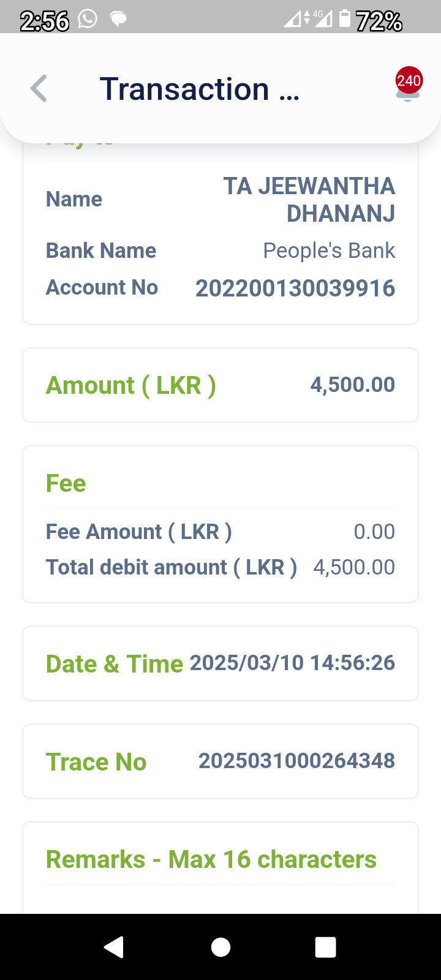
Task: Tap the Total debit amount value
Action: tap(354, 567)
